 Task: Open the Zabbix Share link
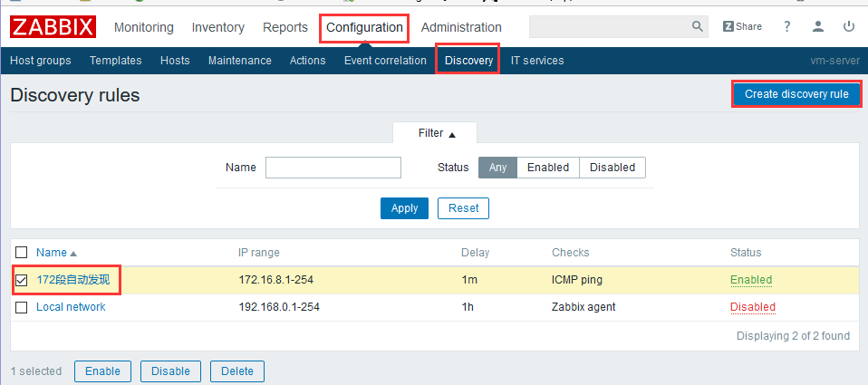coord(742,26)
